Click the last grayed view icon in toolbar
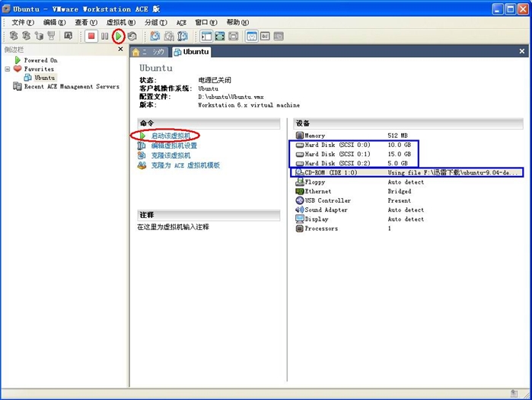 tap(279, 36)
